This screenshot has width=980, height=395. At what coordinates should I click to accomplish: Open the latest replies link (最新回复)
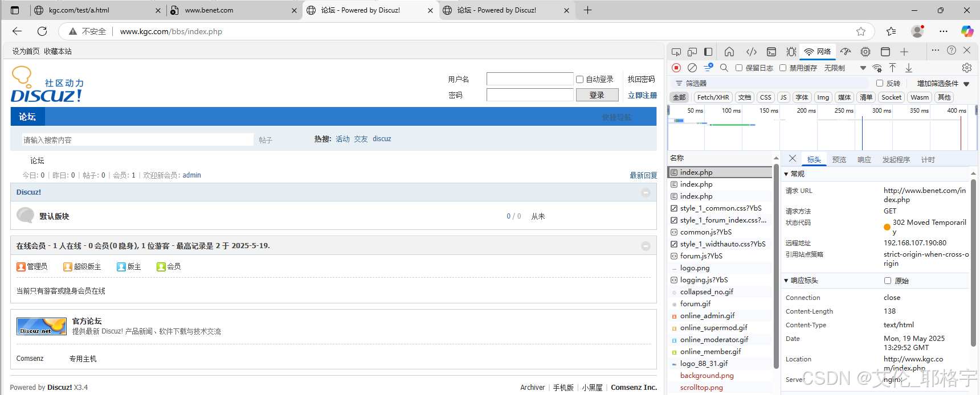pyautogui.click(x=643, y=175)
